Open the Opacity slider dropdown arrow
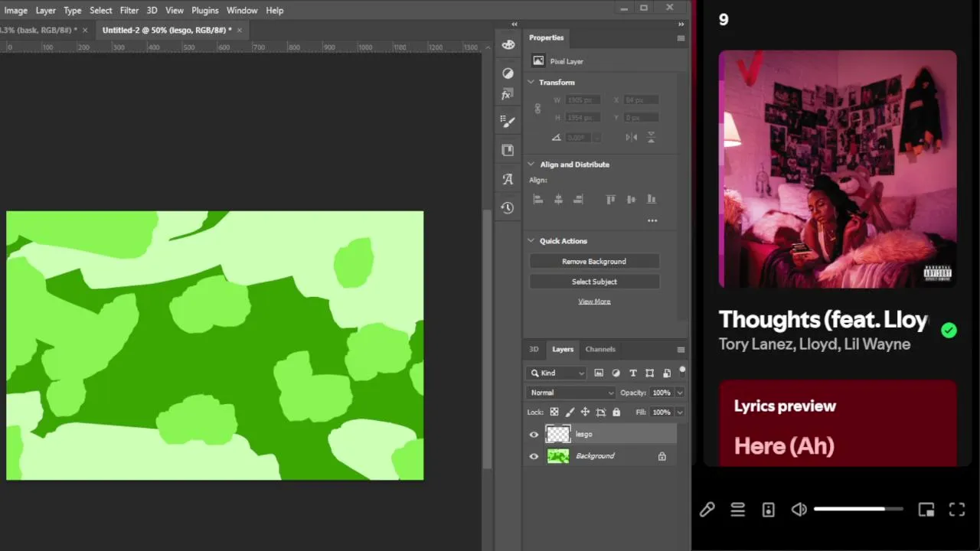980x551 pixels. (680, 393)
